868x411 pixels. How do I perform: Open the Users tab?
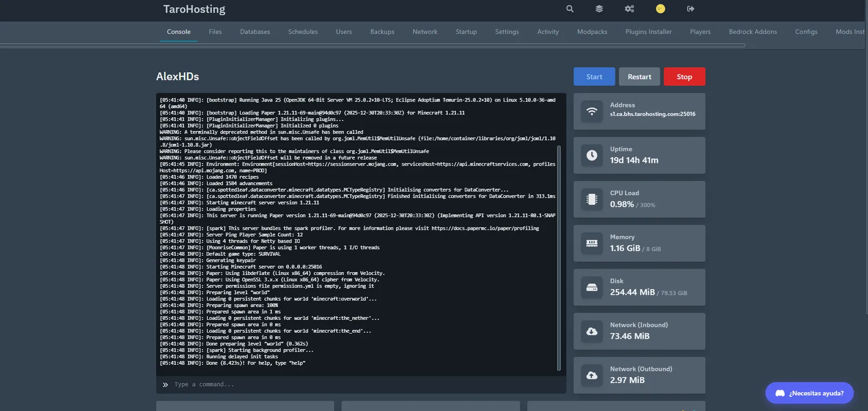344,32
